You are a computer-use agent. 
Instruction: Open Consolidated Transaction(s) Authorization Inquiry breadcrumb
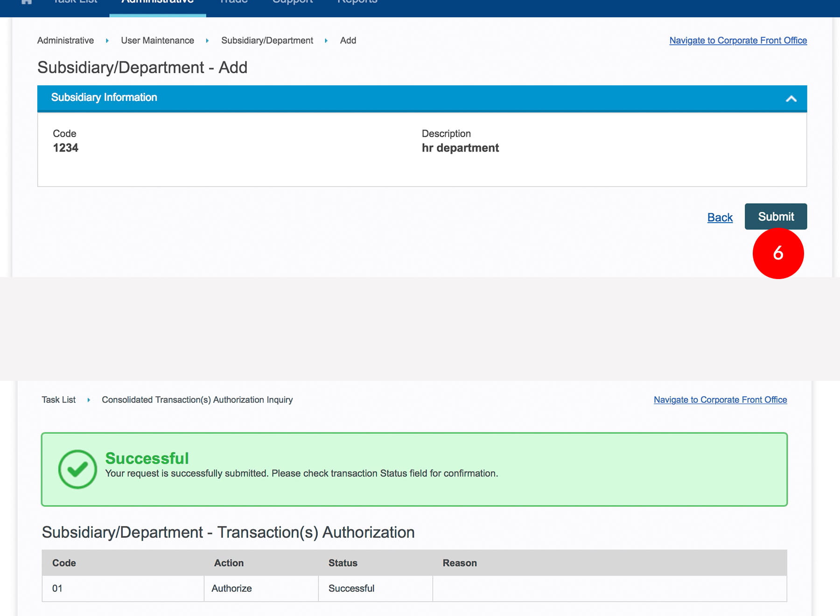coord(197,400)
